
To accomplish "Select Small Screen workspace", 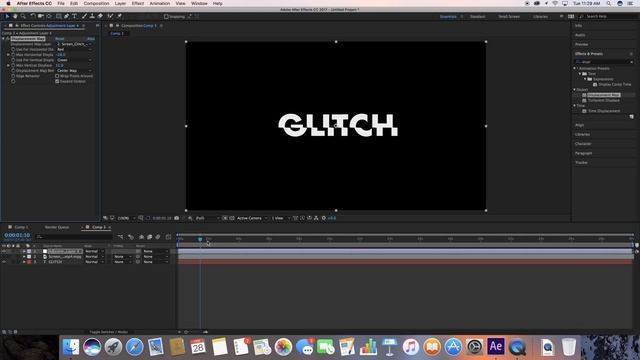I will [509, 17].
